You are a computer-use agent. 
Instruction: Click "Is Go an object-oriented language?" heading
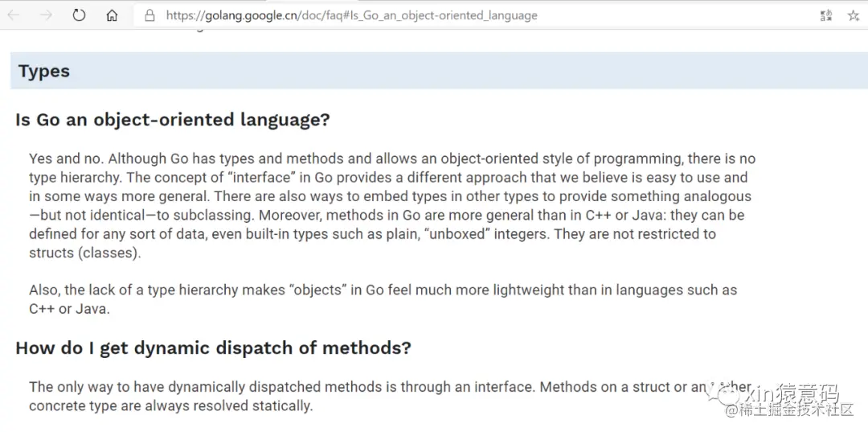click(173, 120)
